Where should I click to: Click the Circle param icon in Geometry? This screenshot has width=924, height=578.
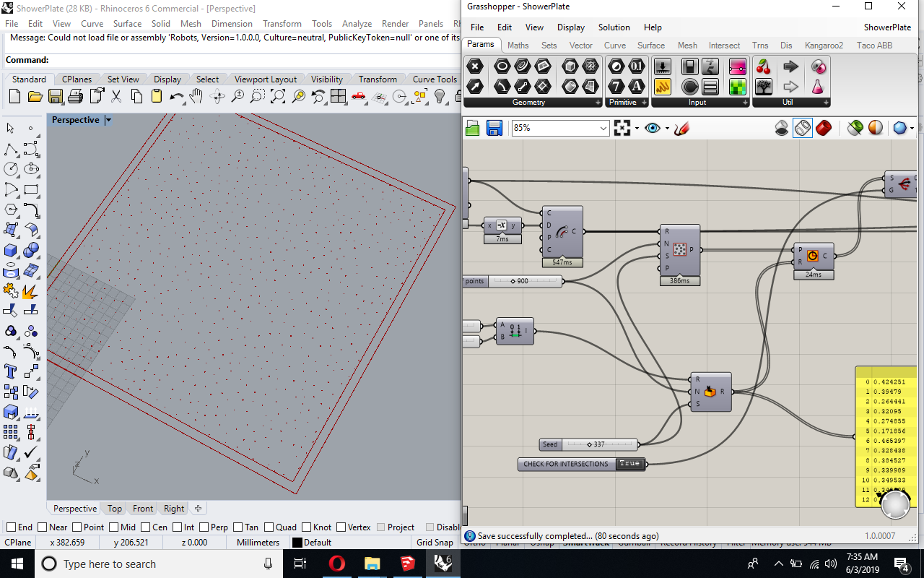point(502,66)
